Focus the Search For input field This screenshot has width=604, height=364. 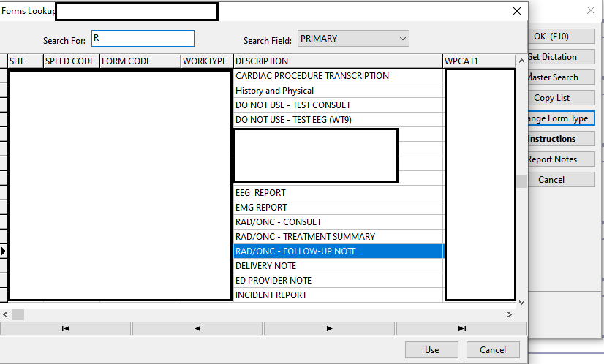pyautogui.click(x=143, y=39)
